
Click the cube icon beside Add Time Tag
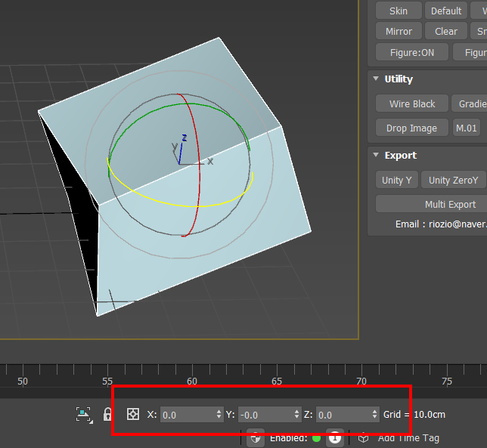click(x=363, y=438)
